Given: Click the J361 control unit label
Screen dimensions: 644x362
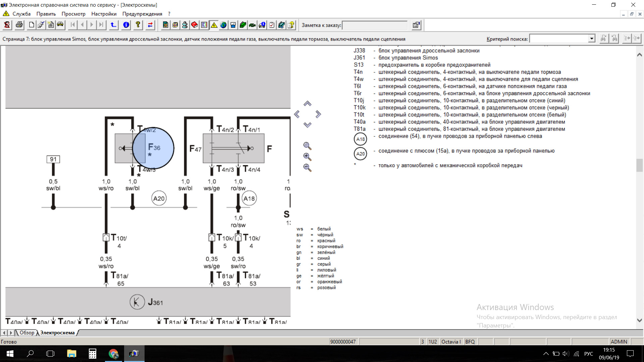Looking at the screenshot, I should click(155, 302).
